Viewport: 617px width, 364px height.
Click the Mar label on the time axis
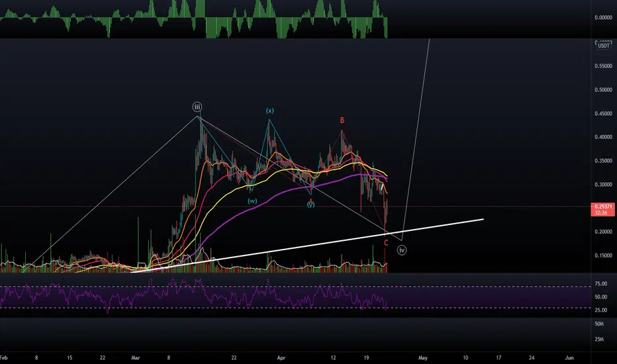click(x=136, y=357)
